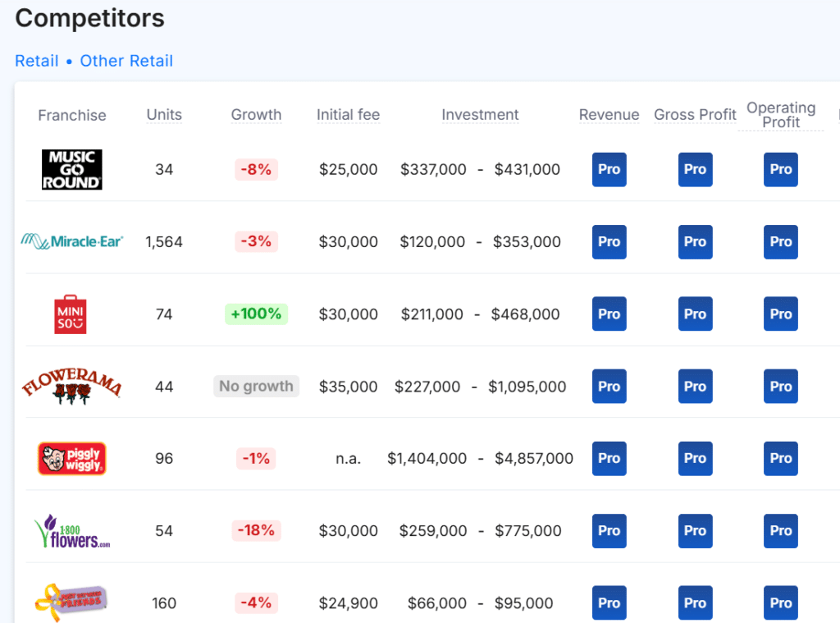
Task: Sort by the Growth column header
Action: click(x=256, y=115)
